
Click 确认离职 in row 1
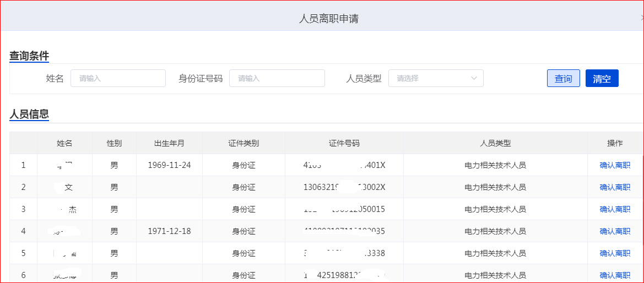[615, 165]
